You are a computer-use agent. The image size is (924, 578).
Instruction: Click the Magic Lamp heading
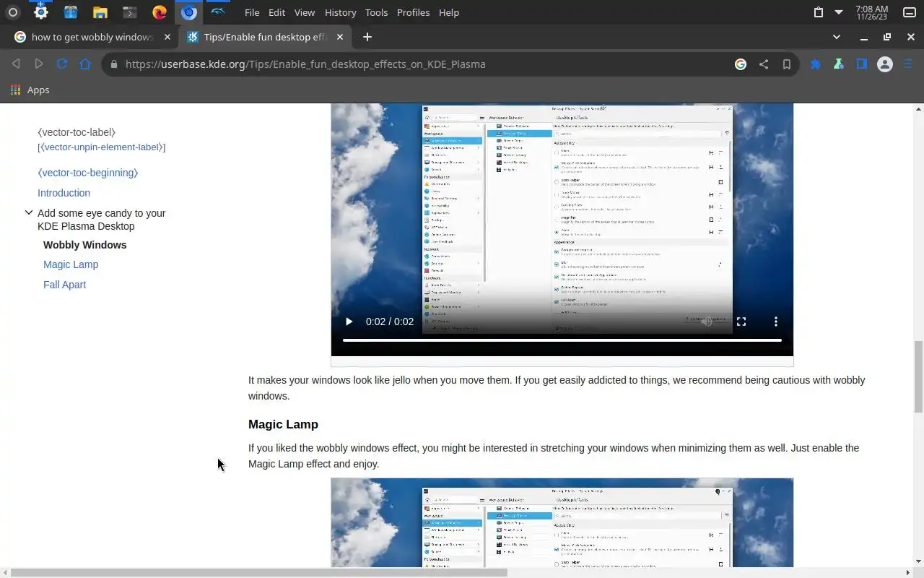coord(283,424)
